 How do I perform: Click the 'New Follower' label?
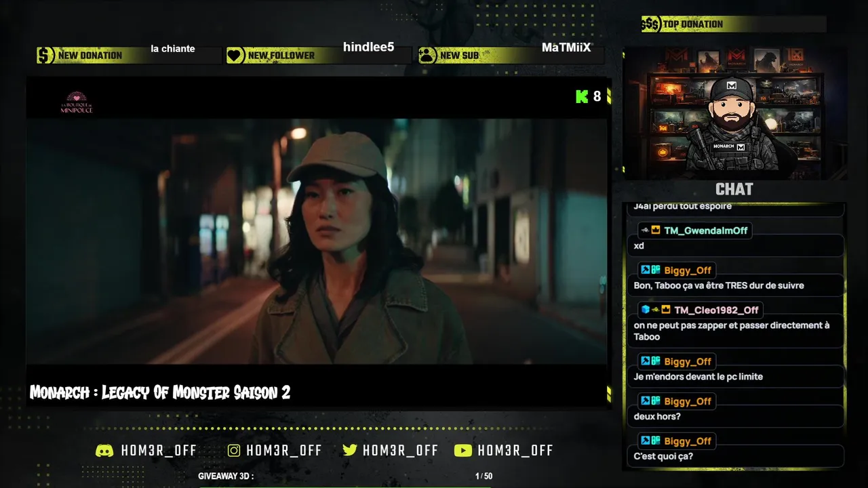coord(281,56)
